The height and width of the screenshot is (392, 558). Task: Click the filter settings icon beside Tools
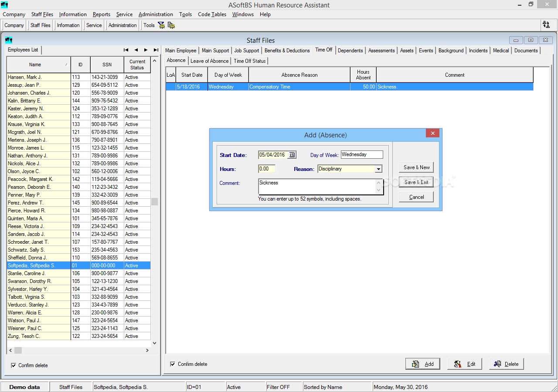point(161,25)
